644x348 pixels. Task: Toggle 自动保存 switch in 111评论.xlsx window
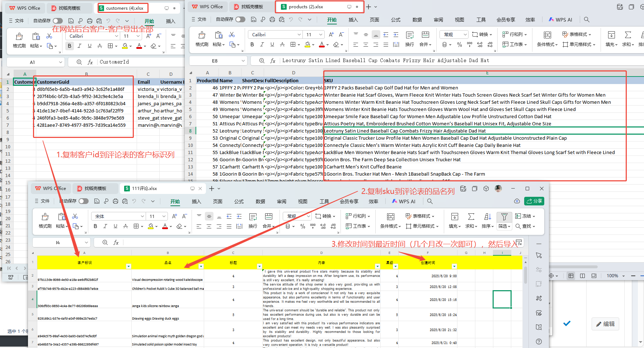pyautogui.click(x=83, y=201)
